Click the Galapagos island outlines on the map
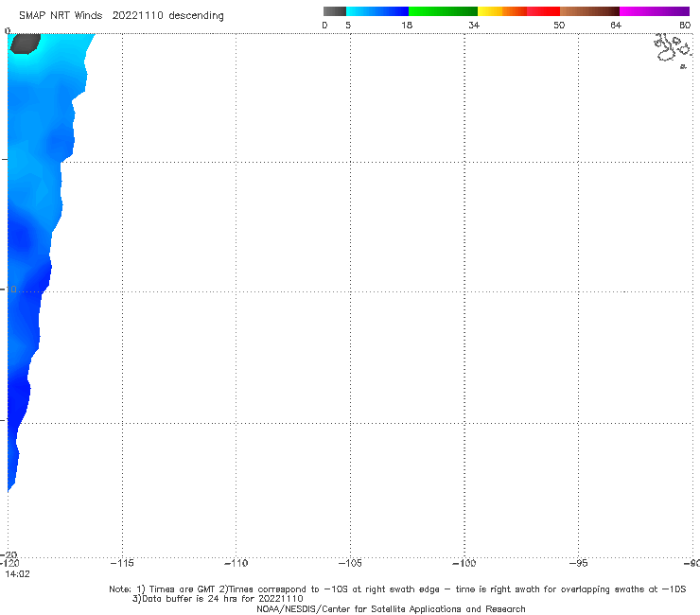This screenshot has width=700, height=615. coord(673,50)
